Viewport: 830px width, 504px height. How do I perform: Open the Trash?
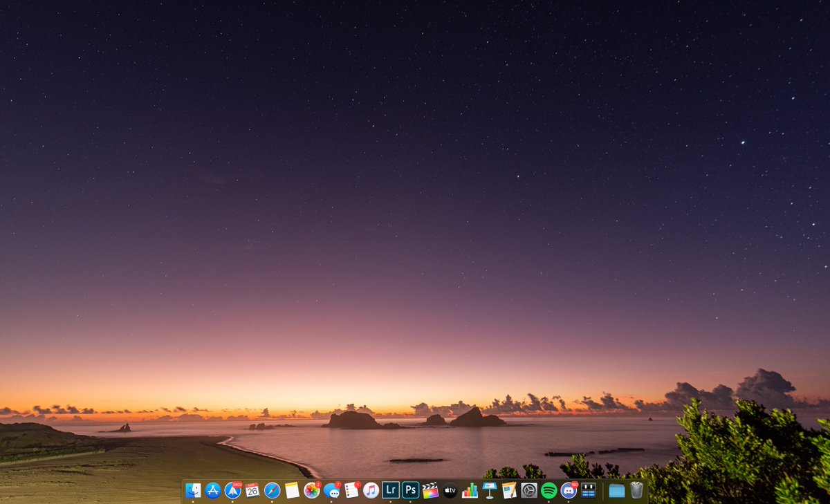(x=636, y=490)
